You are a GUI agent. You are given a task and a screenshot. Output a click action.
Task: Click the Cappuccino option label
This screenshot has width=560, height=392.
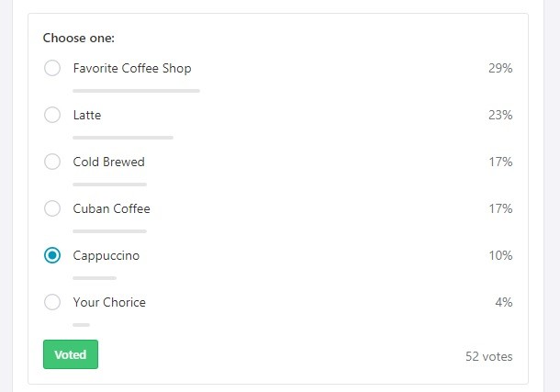point(106,255)
